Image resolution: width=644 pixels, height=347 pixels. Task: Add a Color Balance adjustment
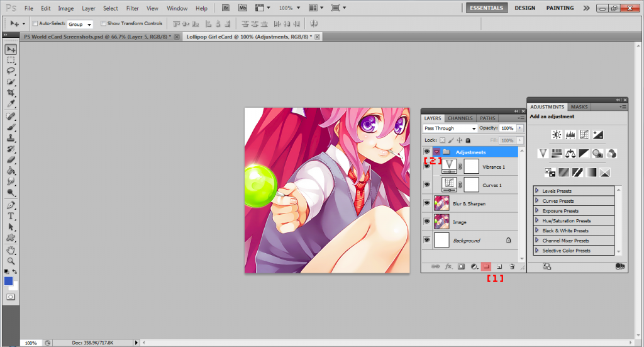click(570, 154)
